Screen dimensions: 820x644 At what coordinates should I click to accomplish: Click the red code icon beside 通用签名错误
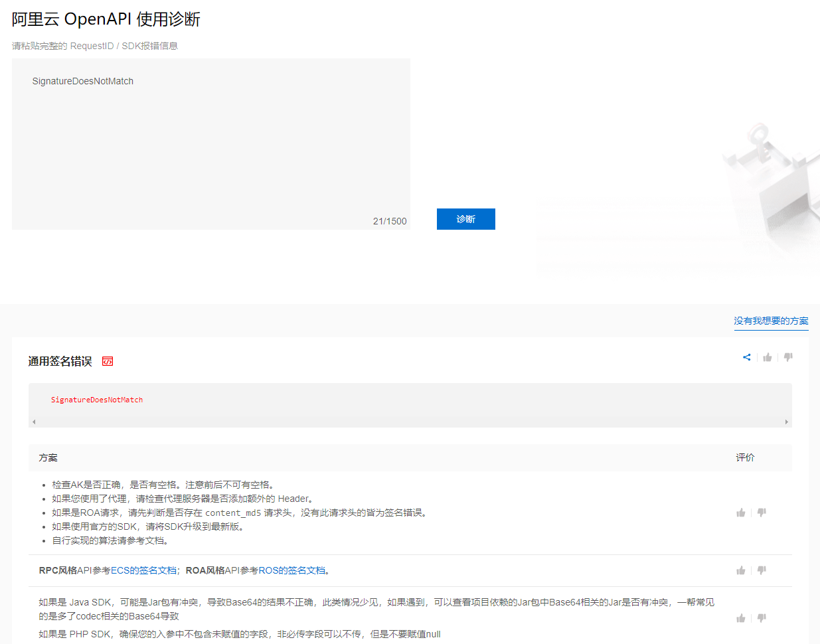pos(108,361)
